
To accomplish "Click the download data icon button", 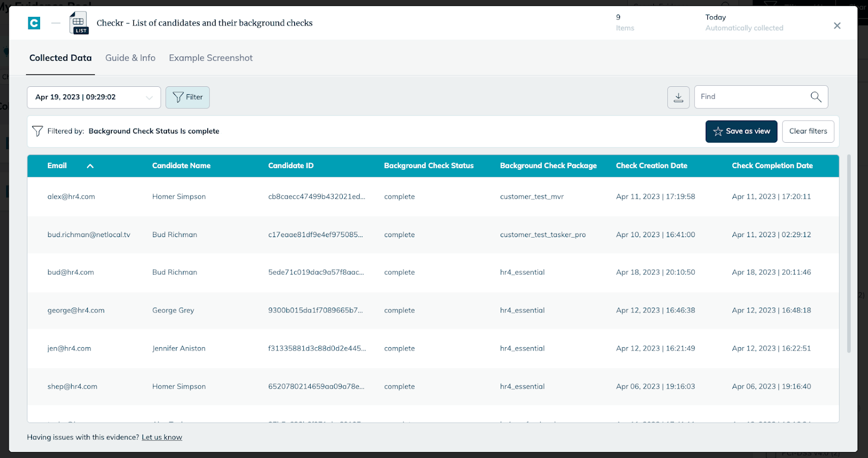I will point(678,97).
